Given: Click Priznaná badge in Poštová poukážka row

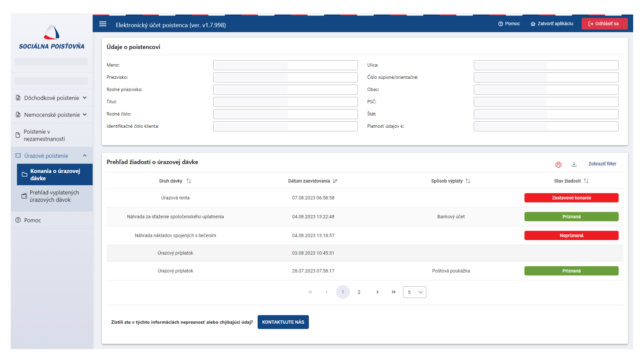Looking at the screenshot, I should [571, 271].
